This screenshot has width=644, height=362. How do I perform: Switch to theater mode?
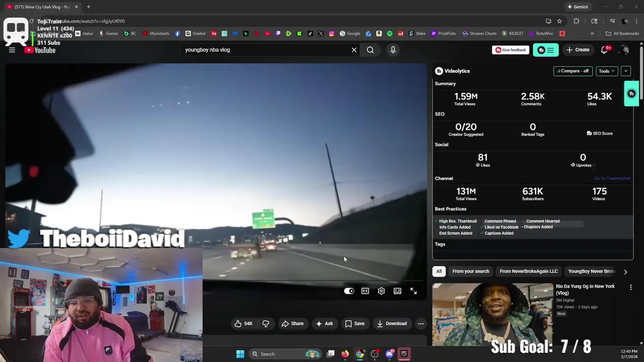[397, 291]
